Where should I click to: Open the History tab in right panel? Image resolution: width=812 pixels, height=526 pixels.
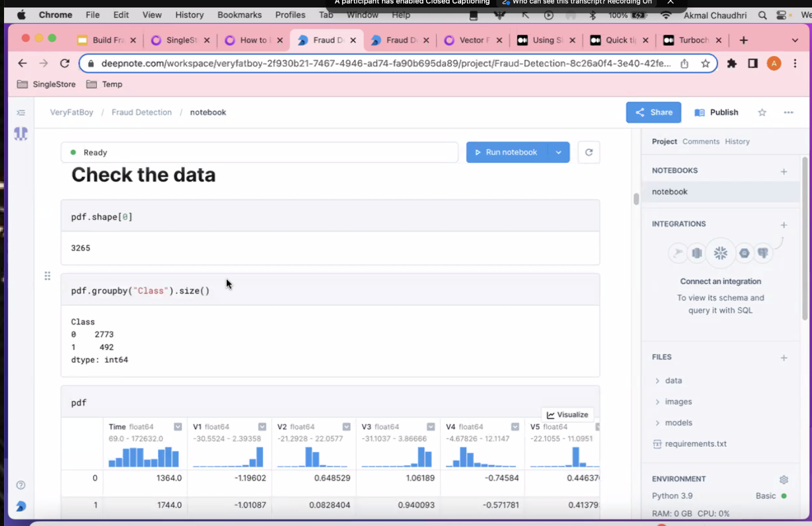click(x=737, y=141)
